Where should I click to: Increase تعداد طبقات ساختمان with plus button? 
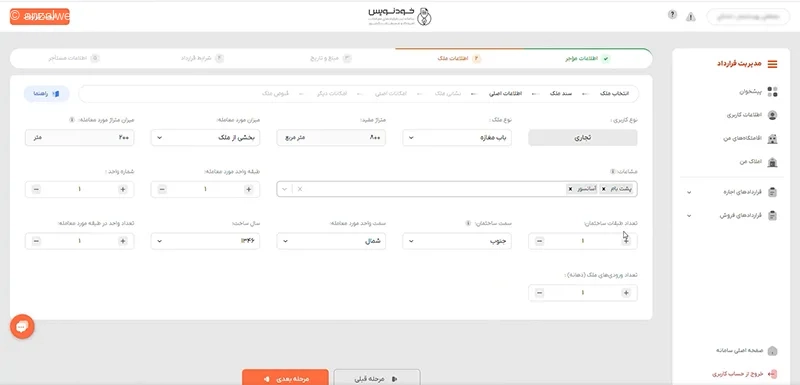click(626, 241)
